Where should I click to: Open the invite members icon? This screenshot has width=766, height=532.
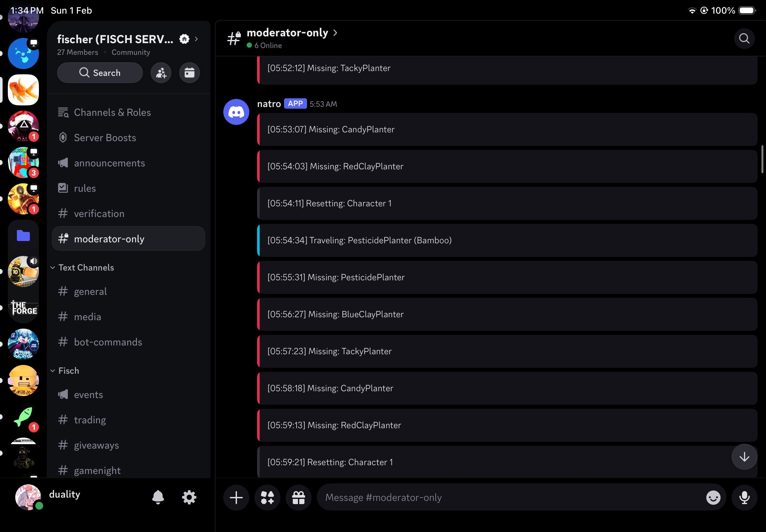click(161, 73)
